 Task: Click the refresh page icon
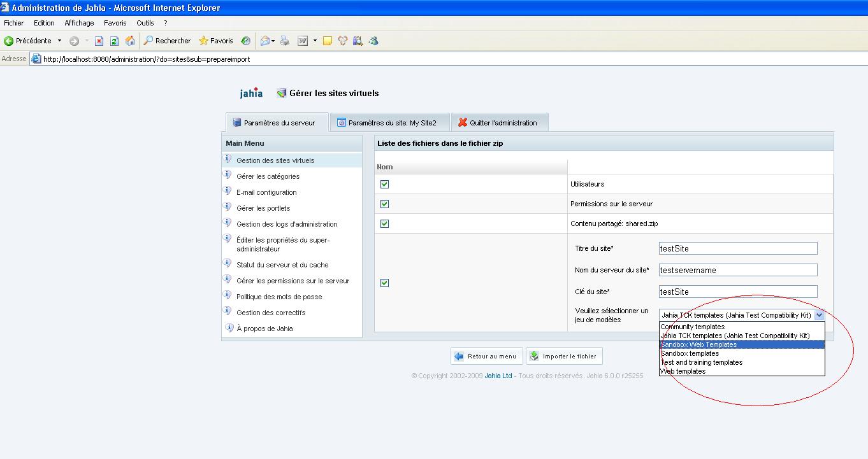115,41
